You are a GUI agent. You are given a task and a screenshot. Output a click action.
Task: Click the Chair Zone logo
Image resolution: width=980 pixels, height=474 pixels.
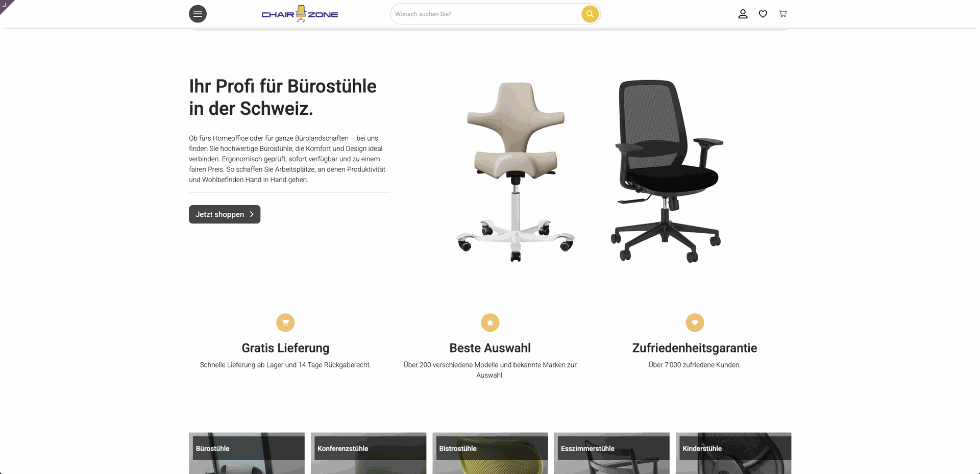tap(300, 14)
